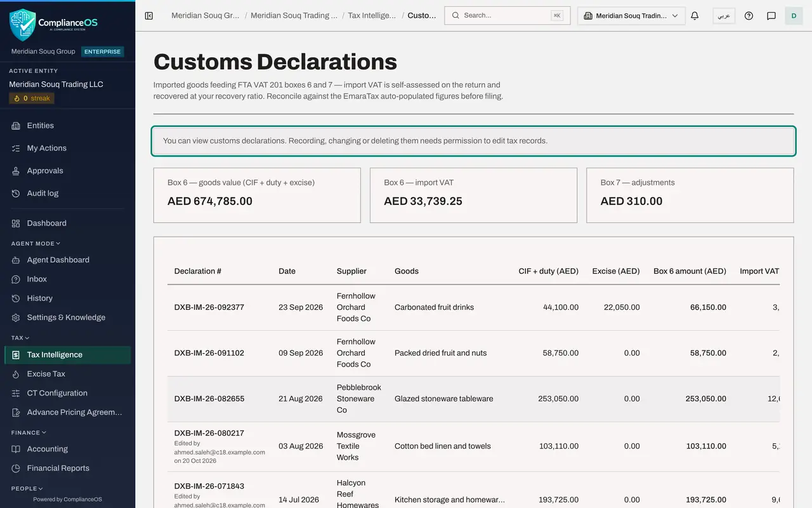This screenshot has height=508, width=812.
Task: Select declaration row DXB-IM-26-082655
Action: (473, 399)
